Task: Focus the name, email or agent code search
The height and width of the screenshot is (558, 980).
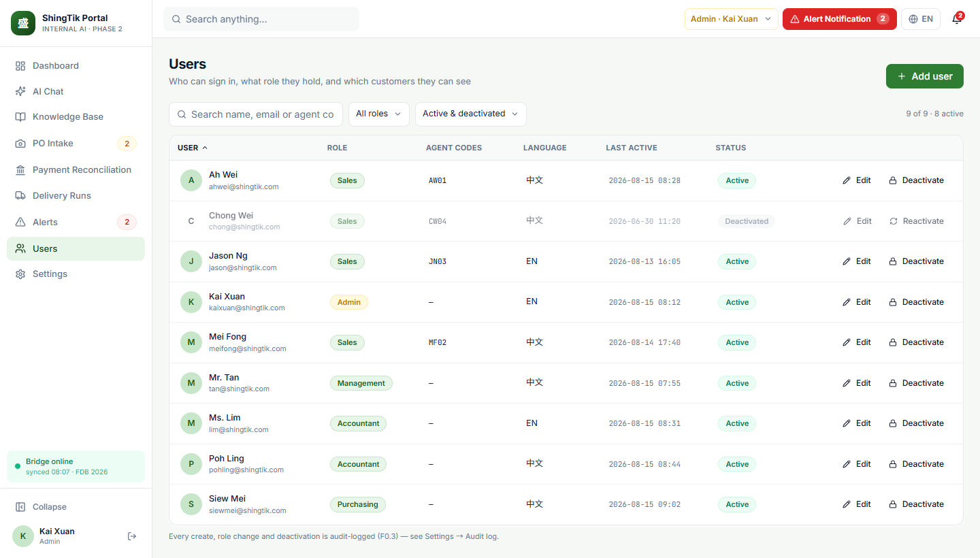Action: pos(256,114)
